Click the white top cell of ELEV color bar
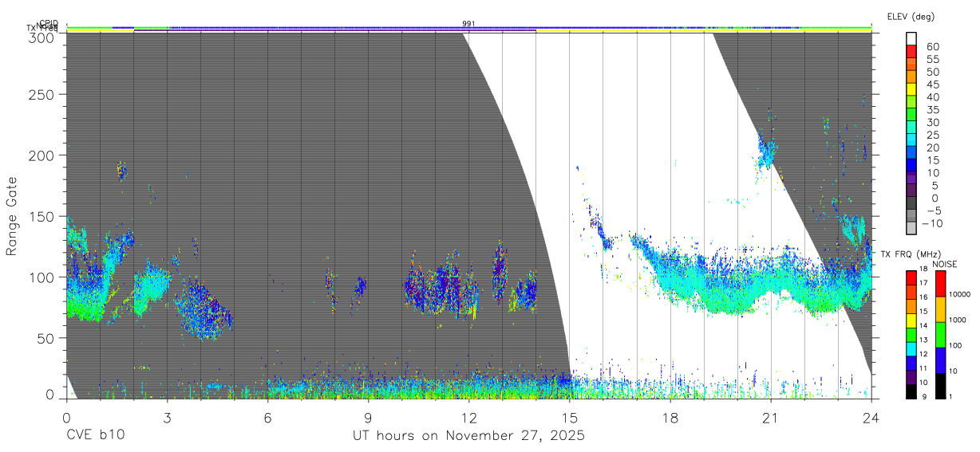Image resolution: width=980 pixels, height=452 pixels. pyautogui.click(x=911, y=38)
